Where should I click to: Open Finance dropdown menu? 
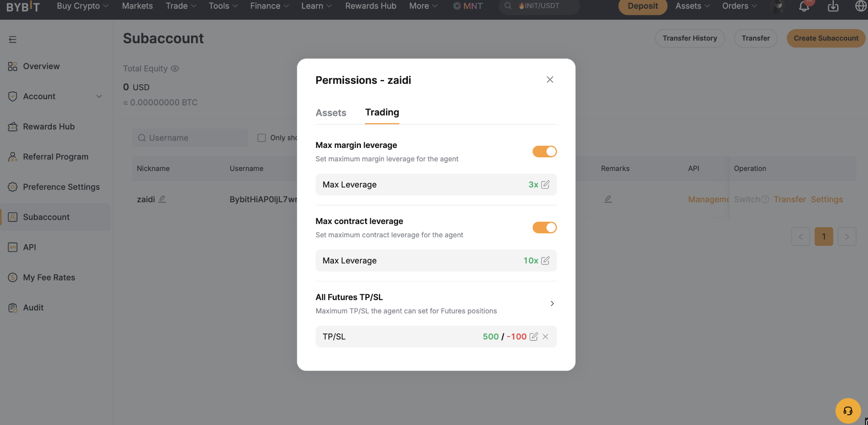[269, 6]
